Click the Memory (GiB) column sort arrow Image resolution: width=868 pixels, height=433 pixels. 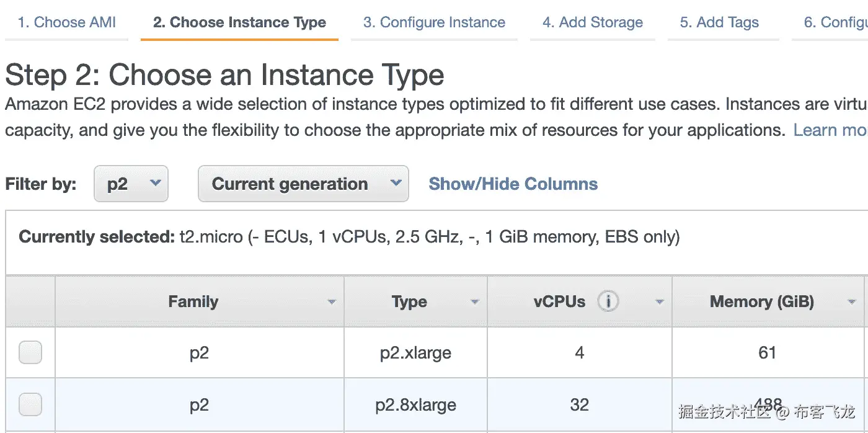852,302
